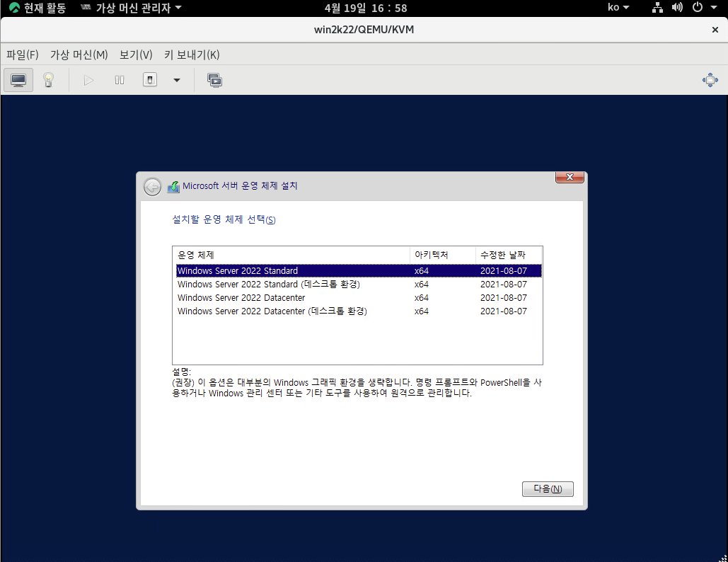Close the Windows setup dialog

pyautogui.click(x=570, y=177)
